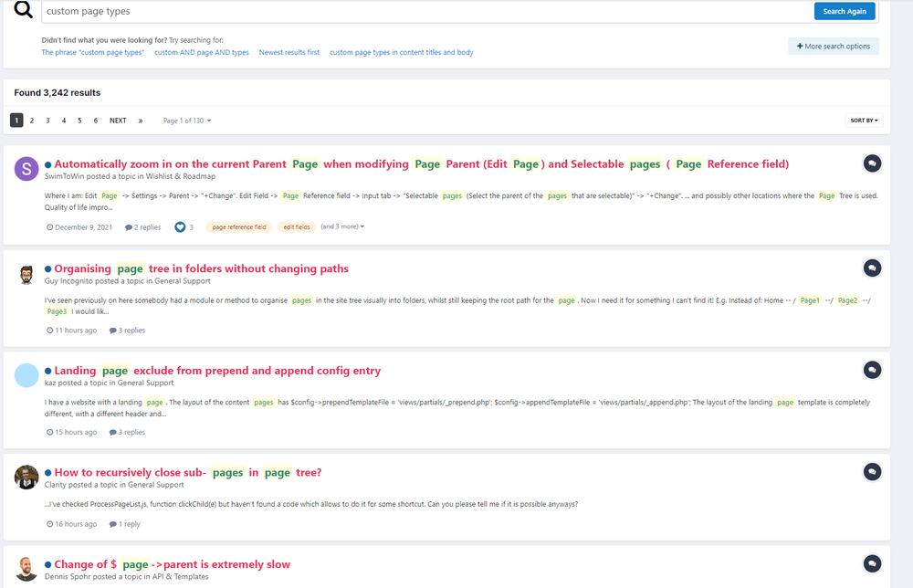This screenshot has width=913, height=588.
Task: Go to page 2 of results
Action: [x=32, y=121]
